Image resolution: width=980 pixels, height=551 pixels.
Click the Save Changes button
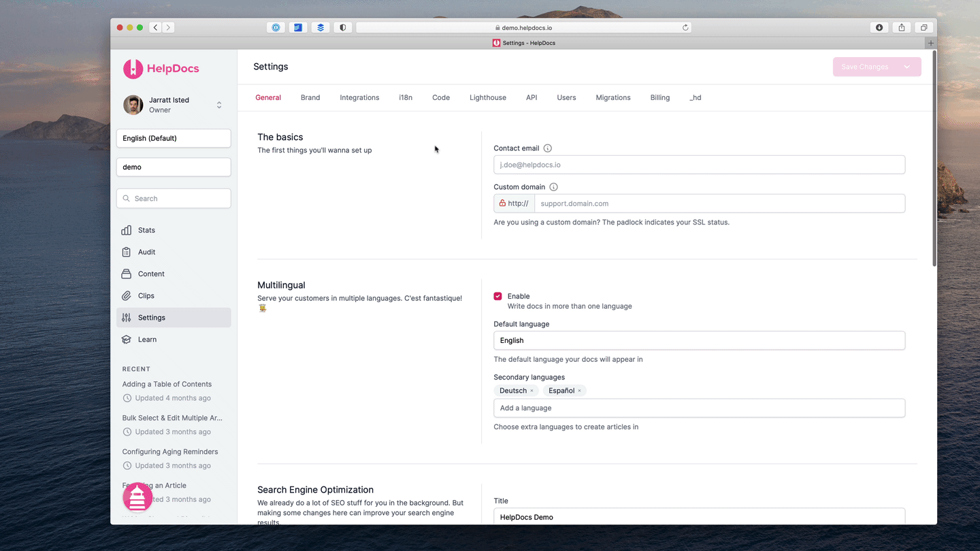[865, 67]
